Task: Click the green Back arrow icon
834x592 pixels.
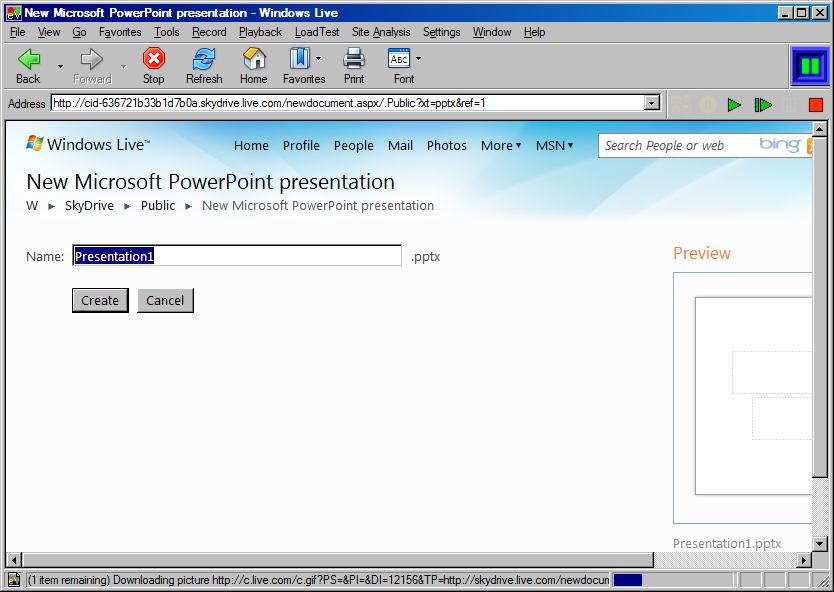Action: tap(29, 59)
